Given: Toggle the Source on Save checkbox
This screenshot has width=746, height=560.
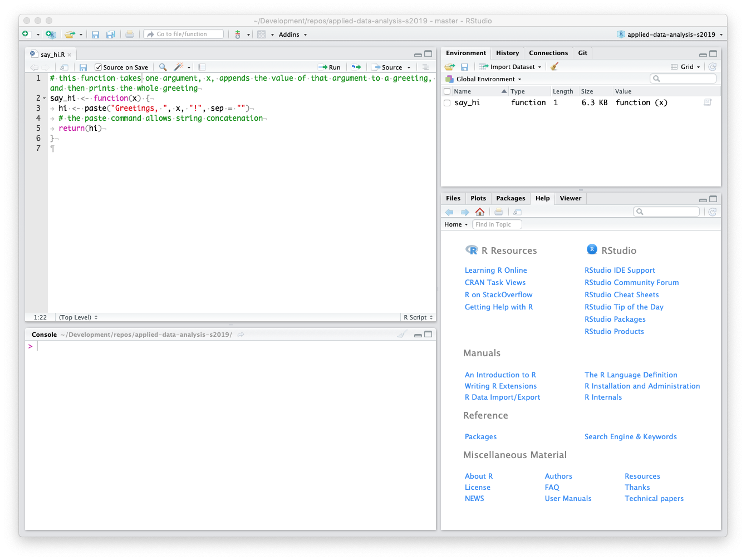Looking at the screenshot, I should click(99, 67).
